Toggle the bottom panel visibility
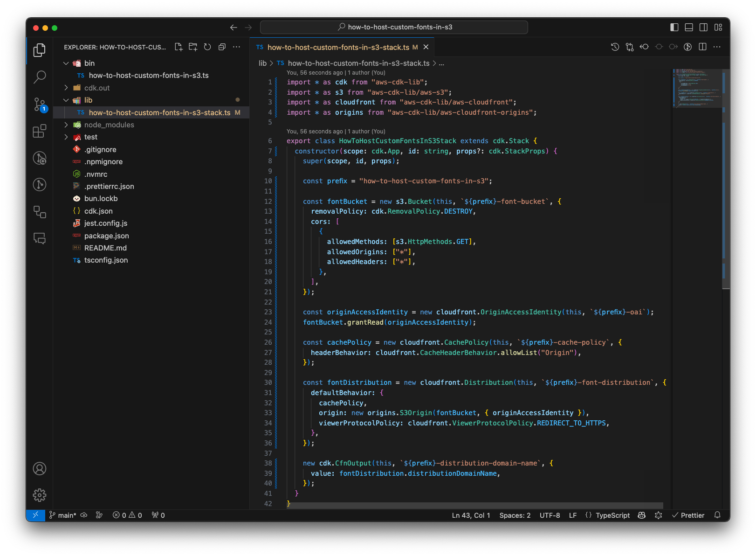Screen dimensions: 756x556 coord(689,28)
